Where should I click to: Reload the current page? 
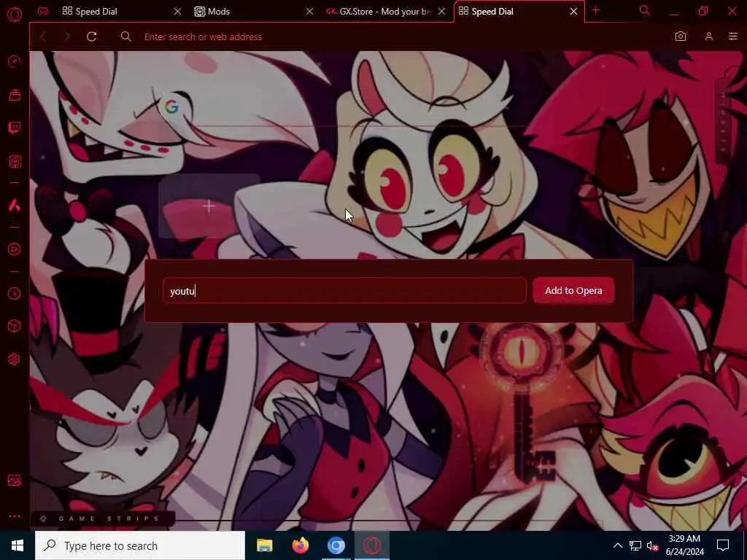click(91, 36)
